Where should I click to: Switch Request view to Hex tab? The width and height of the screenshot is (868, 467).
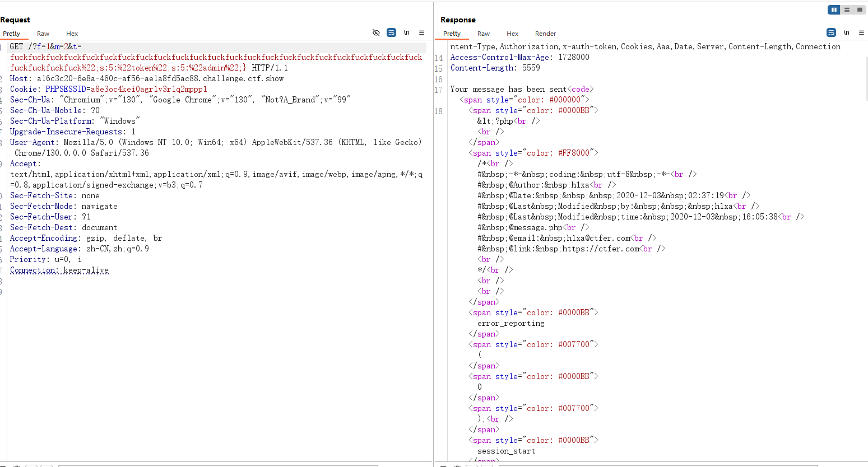(72, 34)
